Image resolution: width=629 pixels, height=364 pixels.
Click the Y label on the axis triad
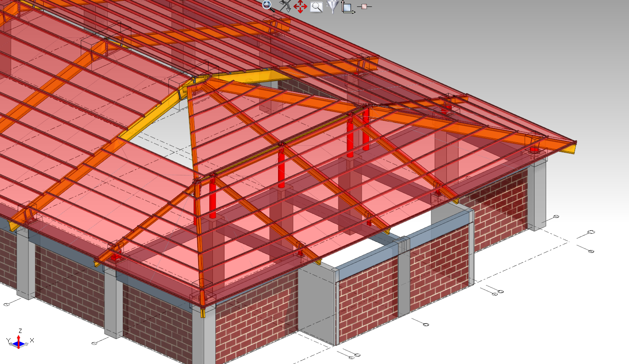(8, 340)
